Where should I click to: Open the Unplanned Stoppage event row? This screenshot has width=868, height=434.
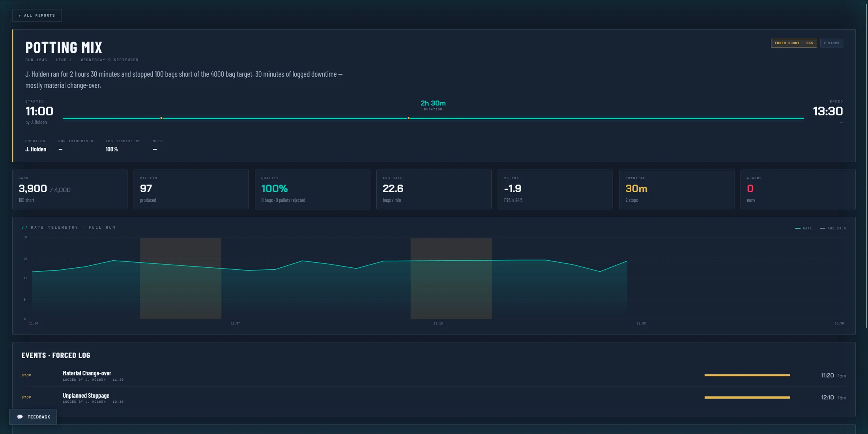pos(434,398)
